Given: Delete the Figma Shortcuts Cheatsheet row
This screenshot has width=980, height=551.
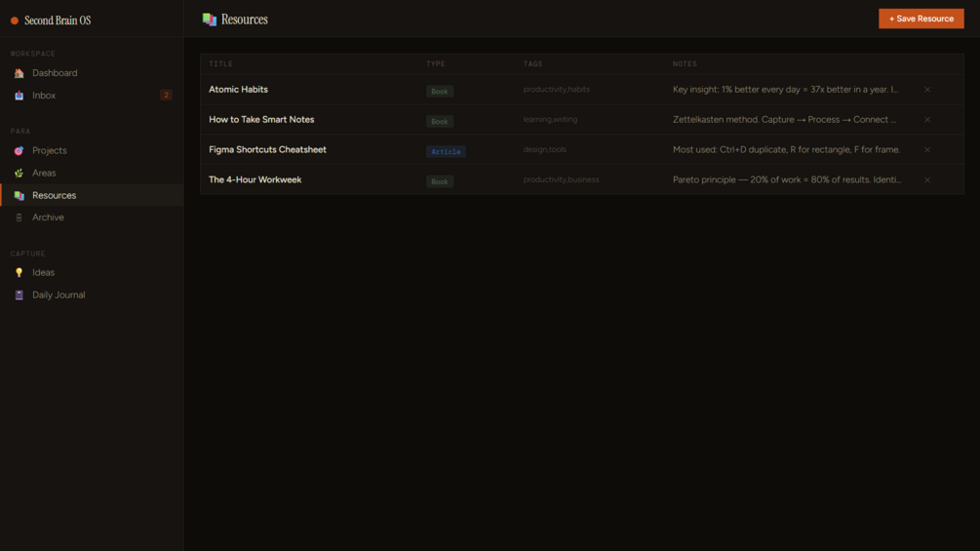Looking at the screenshot, I should point(927,149).
